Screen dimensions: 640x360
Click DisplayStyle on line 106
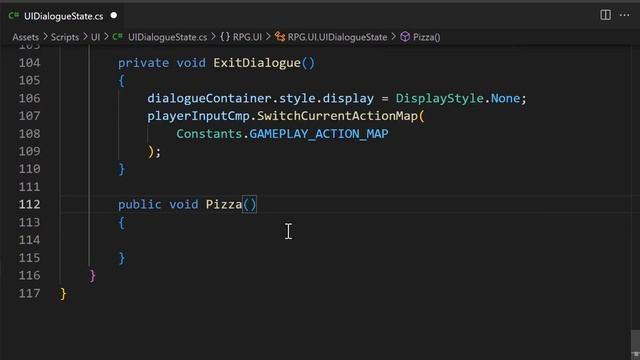click(x=440, y=98)
